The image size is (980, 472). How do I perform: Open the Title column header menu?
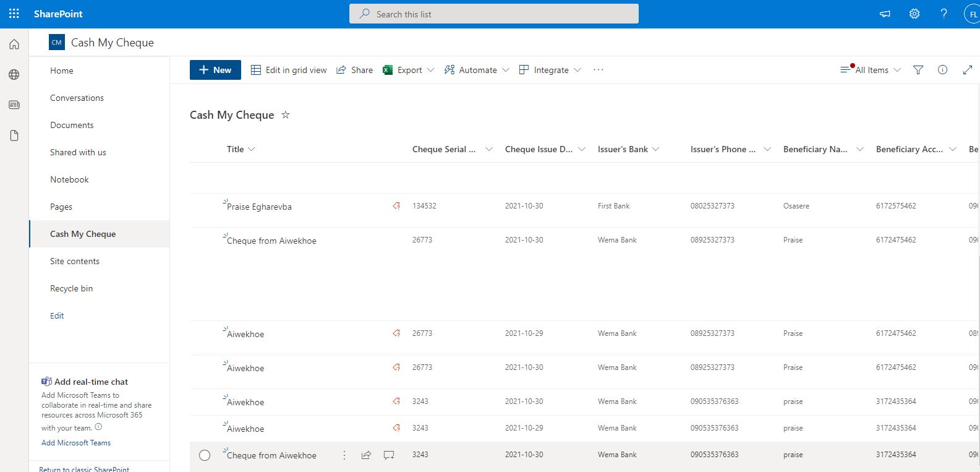[x=241, y=149]
